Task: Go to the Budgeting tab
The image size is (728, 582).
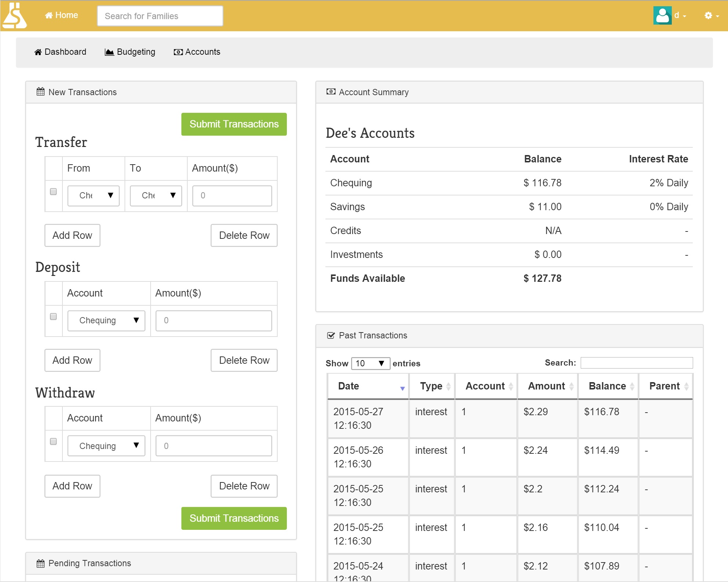Action: click(130, 52)
